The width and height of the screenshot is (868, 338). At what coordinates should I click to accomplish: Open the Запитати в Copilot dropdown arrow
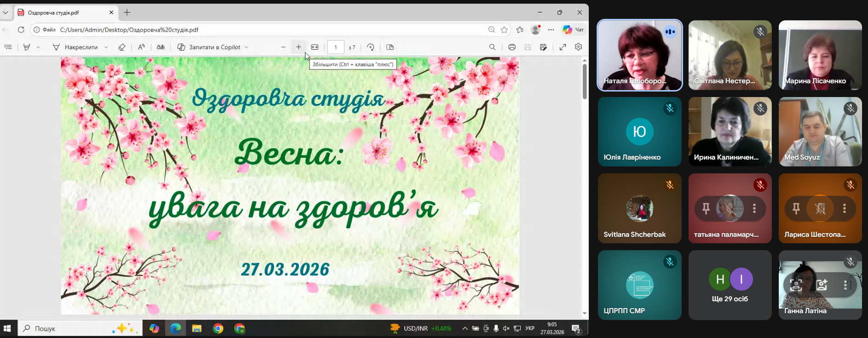pyautogui.click(x=247, y=47)
